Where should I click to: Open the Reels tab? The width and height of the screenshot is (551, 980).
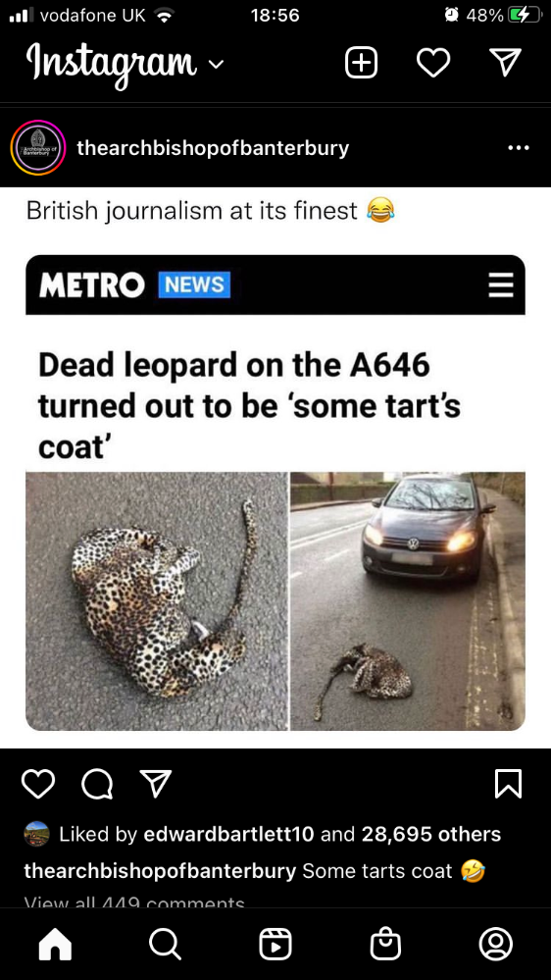[x=275, y=944]
